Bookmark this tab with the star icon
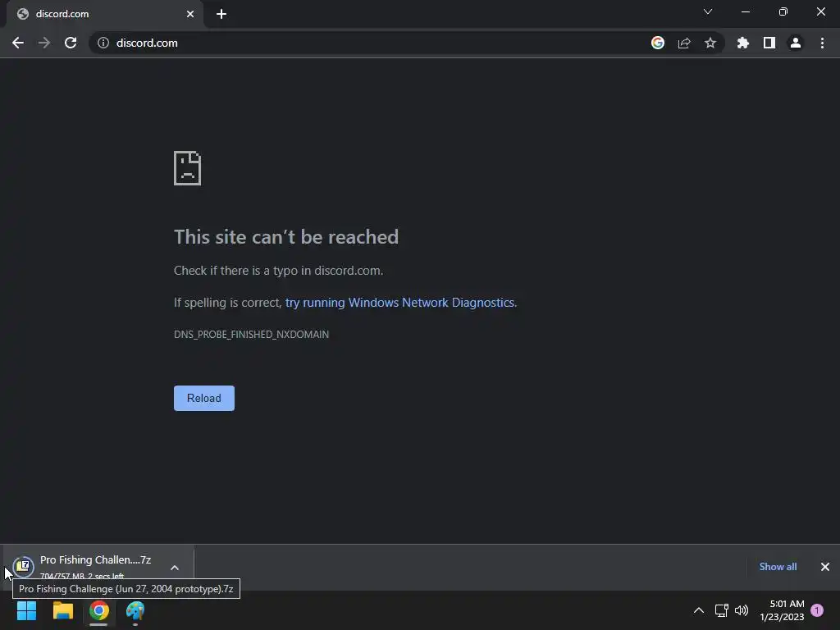The height and width of the screenshot is (630, 840). click(710, 43)
